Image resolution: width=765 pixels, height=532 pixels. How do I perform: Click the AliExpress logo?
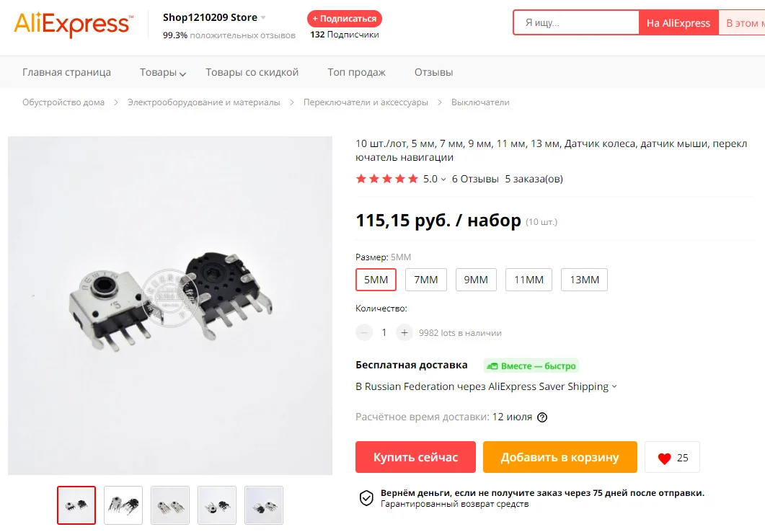74,25
